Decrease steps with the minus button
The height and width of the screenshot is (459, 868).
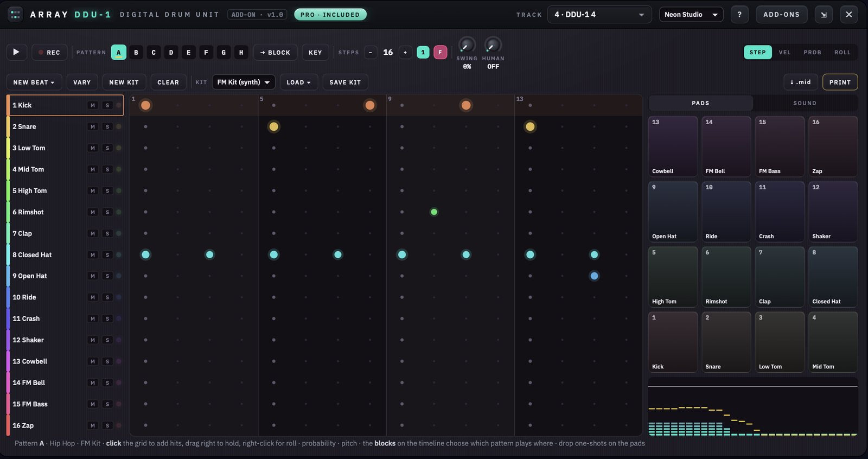(371, 52)
